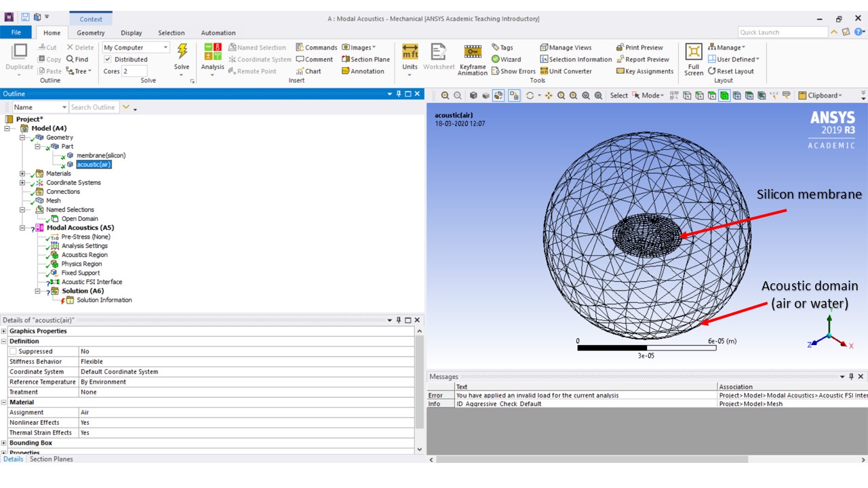The image size is (868, 488).
Task: Open the Name filter dropdown in Outline
Action: point(41,107)
